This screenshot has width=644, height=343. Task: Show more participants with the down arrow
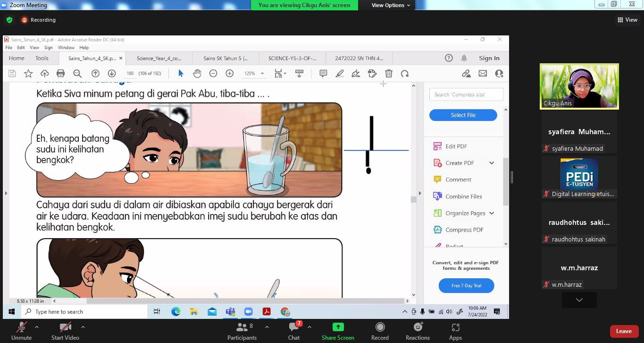pyautogui.click(x=579, y=300)
